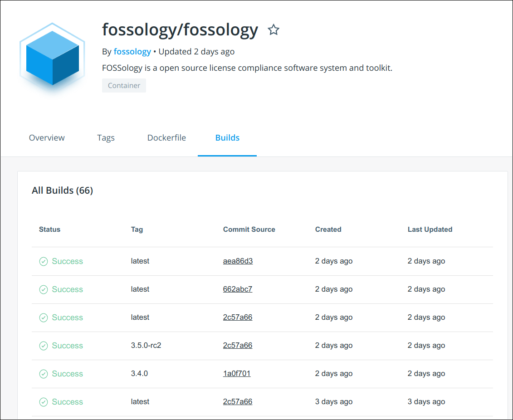Image resolution: width=513 pixels, height=420 pixels.
Task: Click the star icon to favorite fossology/fossology
Action: (274, 29)
